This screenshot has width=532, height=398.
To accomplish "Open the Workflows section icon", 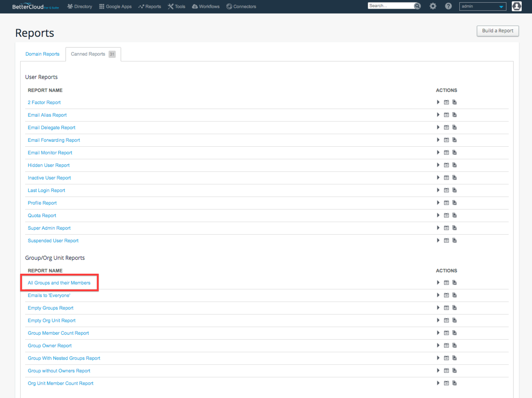I will point(194,6).
